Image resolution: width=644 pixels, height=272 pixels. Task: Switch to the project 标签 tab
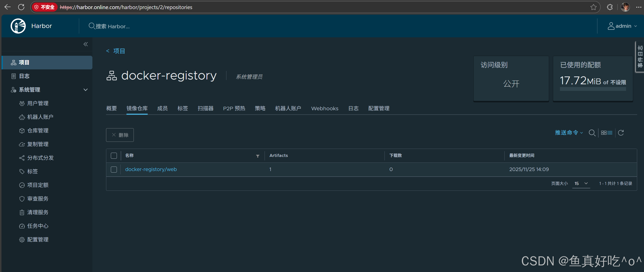(x=183, y=108)
